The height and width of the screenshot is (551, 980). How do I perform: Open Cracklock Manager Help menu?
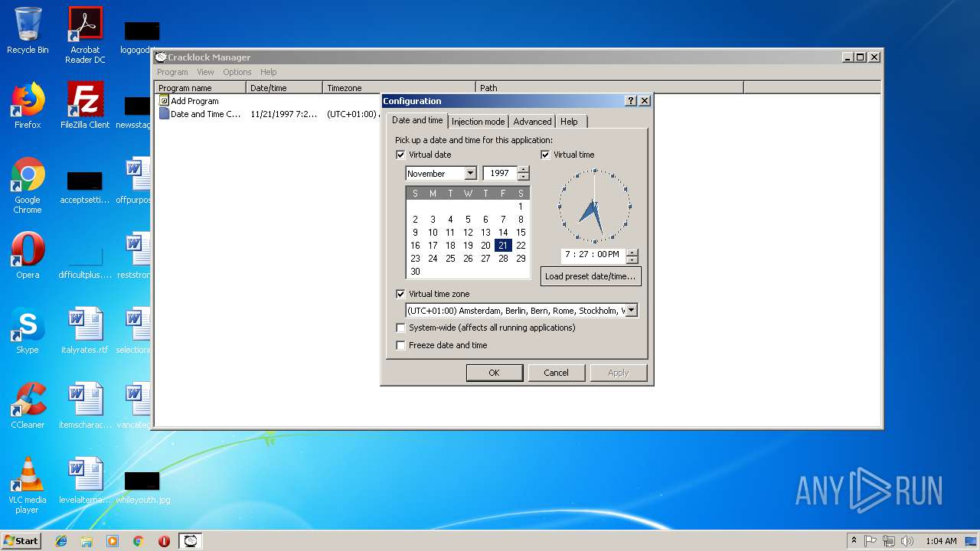(x=268, y=72)
